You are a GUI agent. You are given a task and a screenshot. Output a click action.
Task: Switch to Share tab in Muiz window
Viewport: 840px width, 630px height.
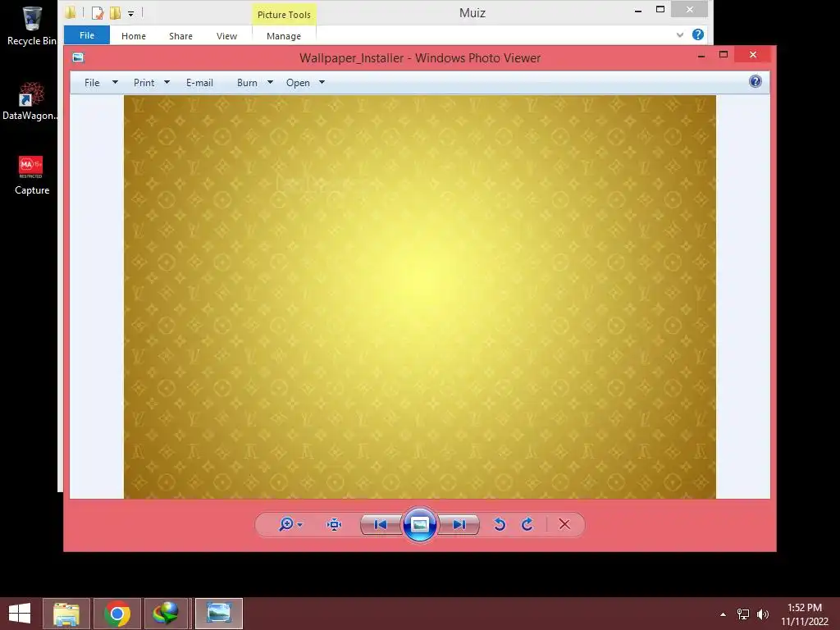pyautogui.click(x=180, y=36)
